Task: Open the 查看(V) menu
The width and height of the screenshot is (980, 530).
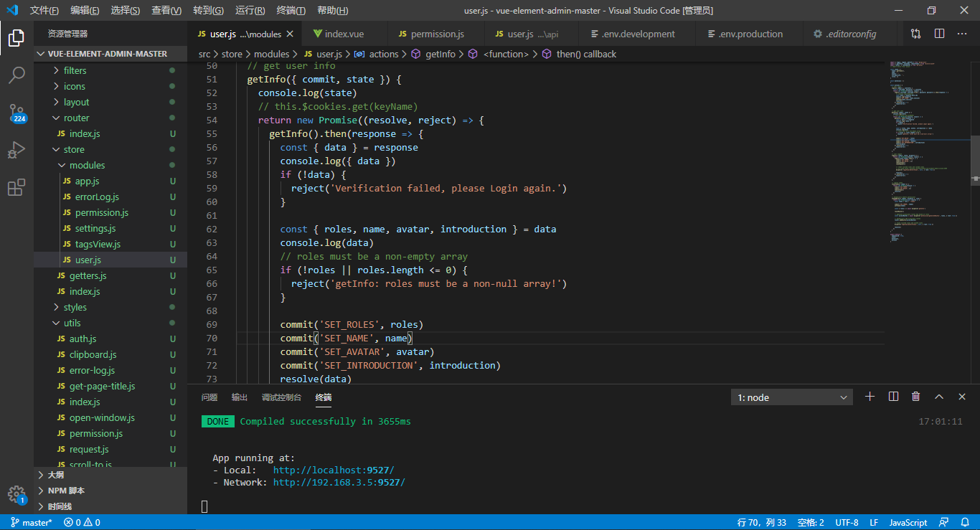Action: [x=166, y=10]
